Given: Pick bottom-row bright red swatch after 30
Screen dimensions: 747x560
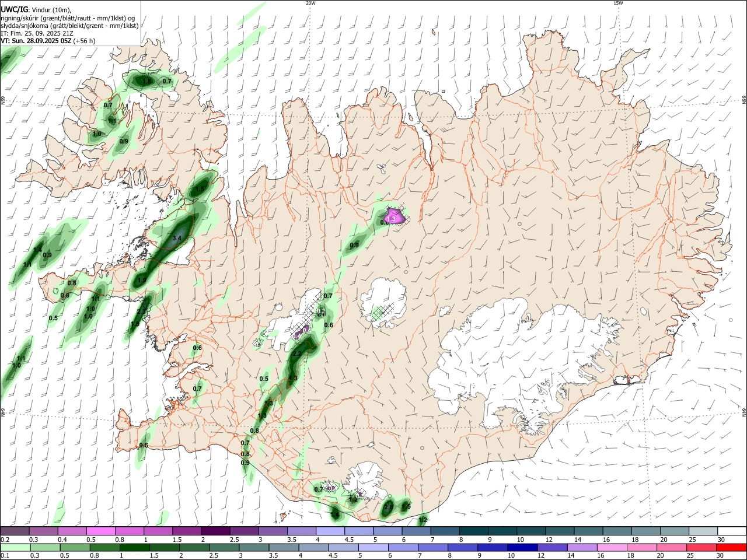Looking at the screenshot, I should click(732, 547).
